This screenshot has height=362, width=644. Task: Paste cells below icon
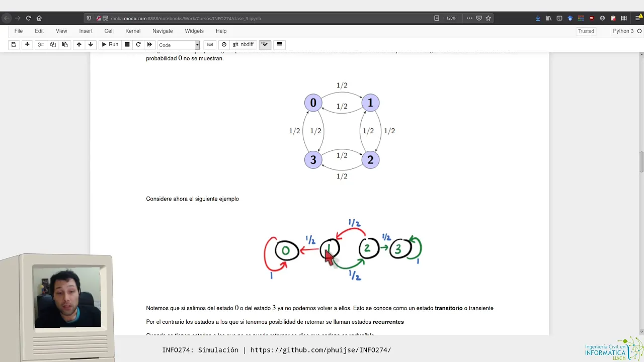click(x=65, y=45)
